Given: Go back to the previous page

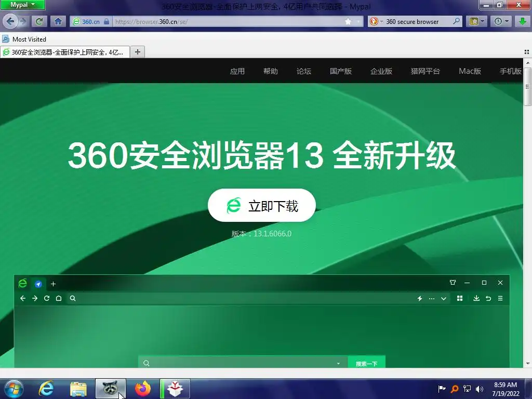Looking at the screenshot, I should pos(10,22).
